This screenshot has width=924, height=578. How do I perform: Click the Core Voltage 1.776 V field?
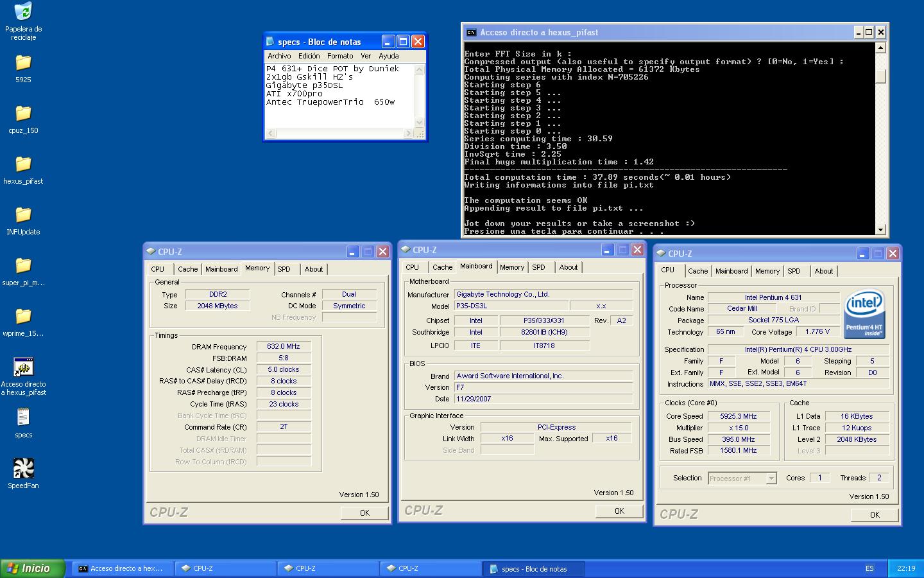tap(817, 331)
